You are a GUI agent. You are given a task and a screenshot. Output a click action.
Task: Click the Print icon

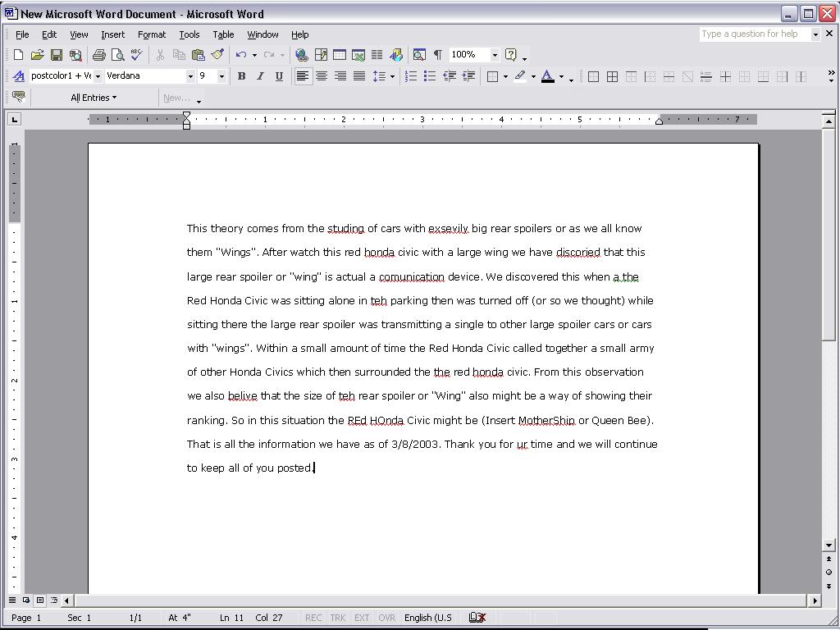pyautogui.click(x=98, y=55)
